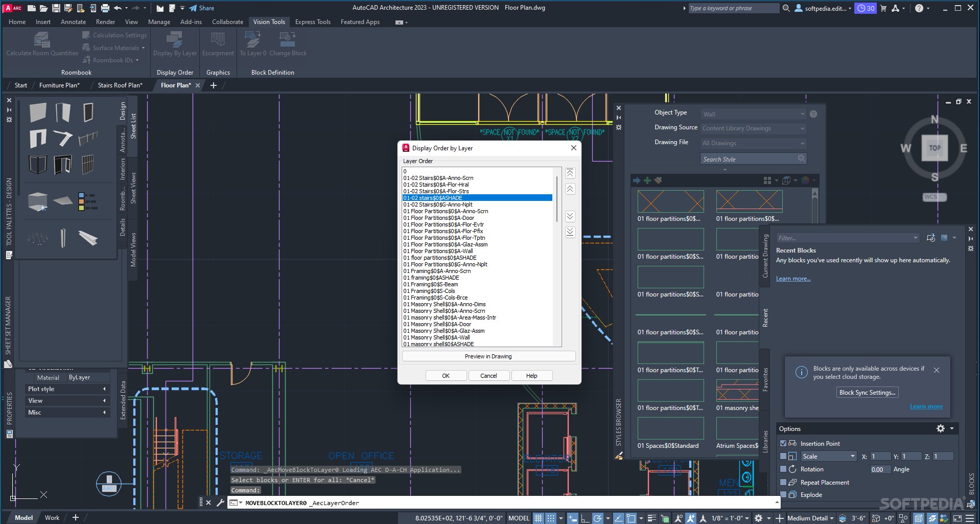Open the Collaborate ribbon tab

pyautogui.click(x=227, y=22)
